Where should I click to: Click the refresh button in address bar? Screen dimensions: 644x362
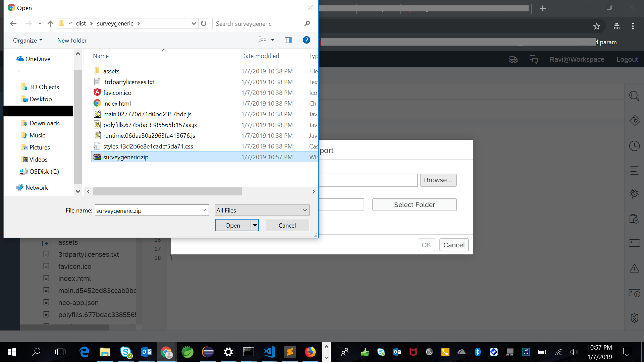203,23
